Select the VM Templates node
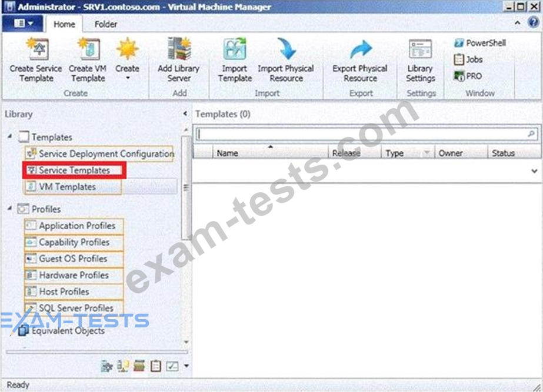543x392 pixels. tap(73, 187)
